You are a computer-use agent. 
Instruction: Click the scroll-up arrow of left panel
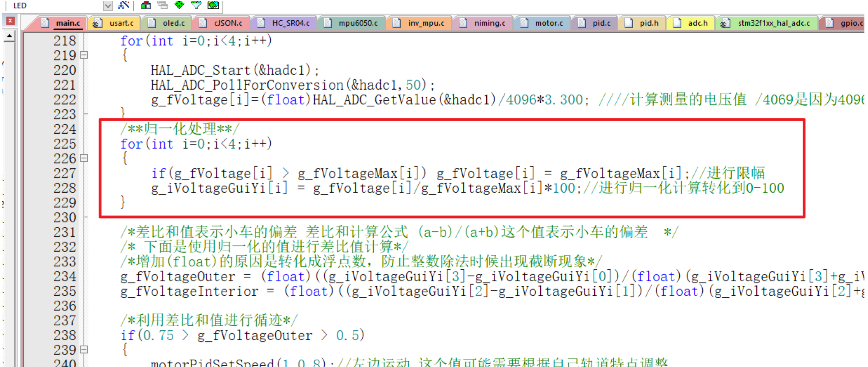[x=9, y=36]
